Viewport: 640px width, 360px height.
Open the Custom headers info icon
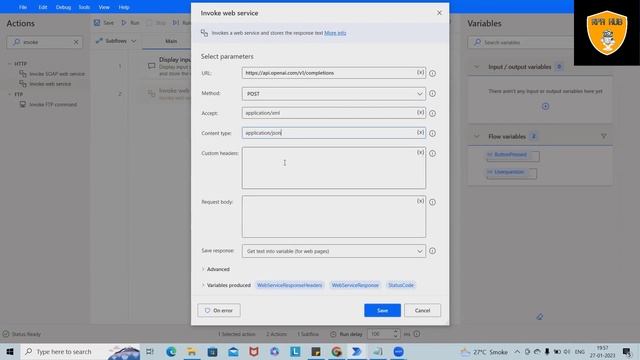click(x=432, y=153)
